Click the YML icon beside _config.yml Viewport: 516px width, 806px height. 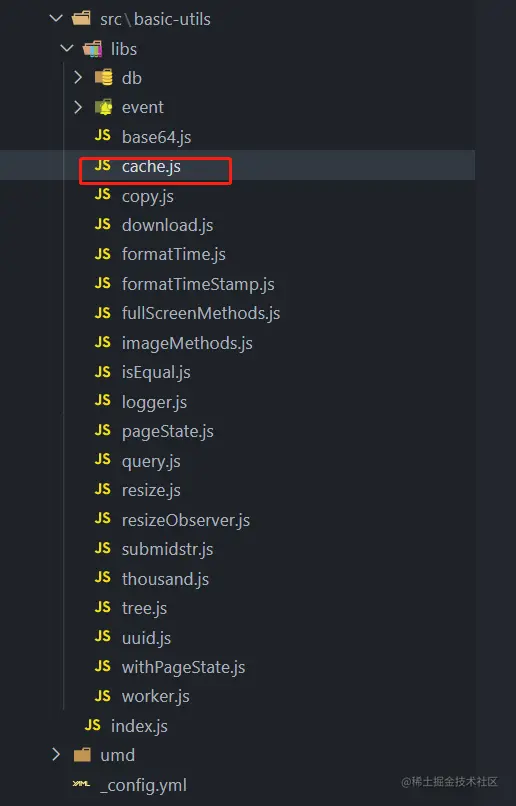[82, 784]
